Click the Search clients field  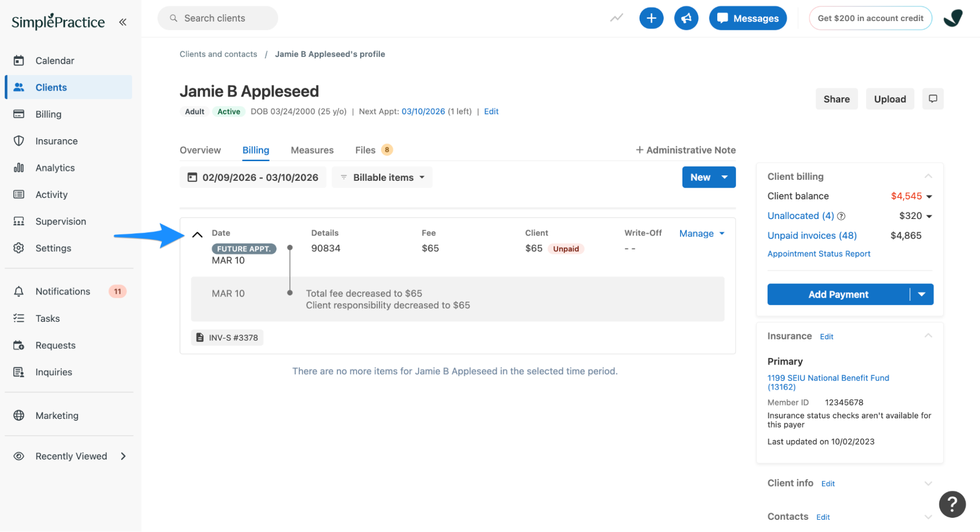point(218,18)
